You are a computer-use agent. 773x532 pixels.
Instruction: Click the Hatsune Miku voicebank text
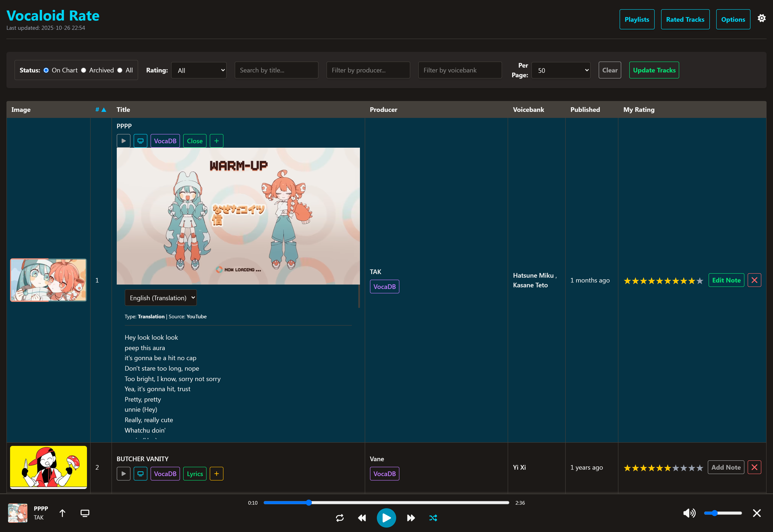533,275
